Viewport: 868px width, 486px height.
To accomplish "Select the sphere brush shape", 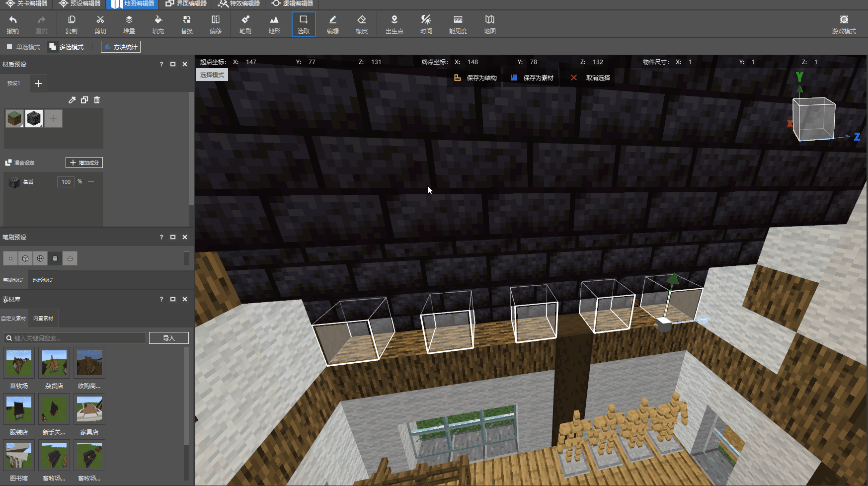I will 40,258.
